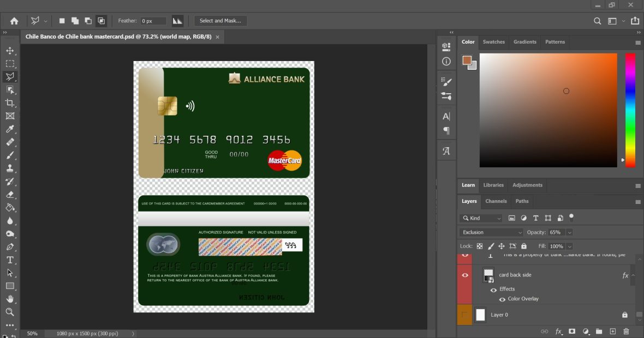Select the Pen tool
Image resolution: width=644 pixels, height=338 pixels.
(10, 247)
